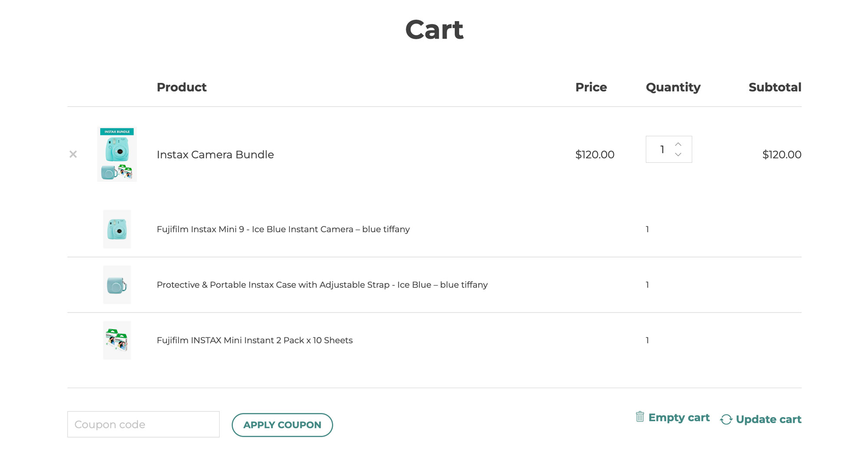Click the quantity number field
The height and width of the screenshot is (471, 868).
pos(661,149)
